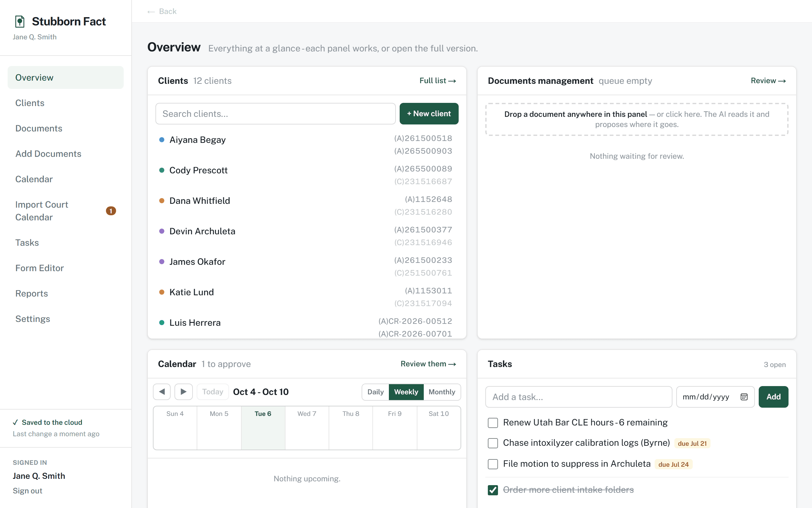
Task: Click Dana Whitfield's orange status dot
Action: point(162,201)
